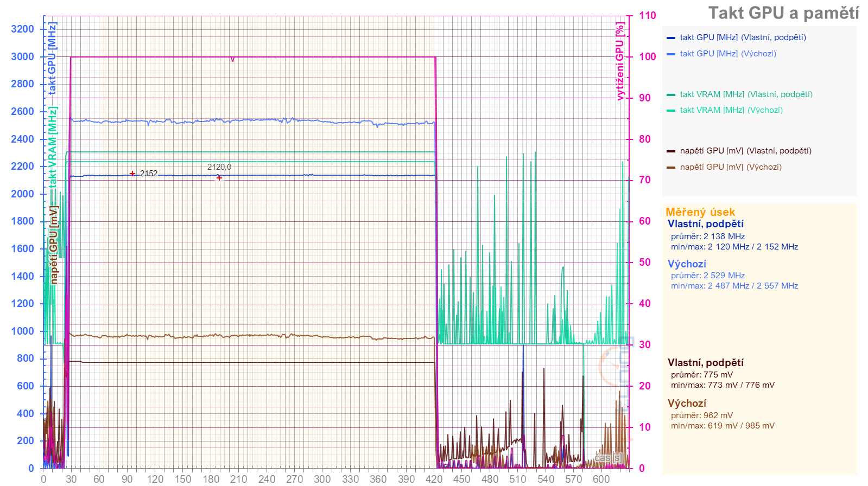Viewport: 868px width, 486px height.
Task: Click the blue Výchozí clock heading
Action: [687, 264]
